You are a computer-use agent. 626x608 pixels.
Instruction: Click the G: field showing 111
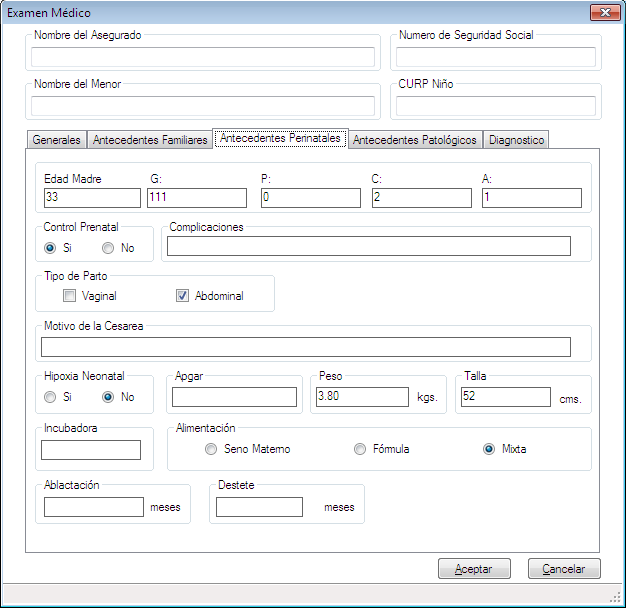[197, 198]
